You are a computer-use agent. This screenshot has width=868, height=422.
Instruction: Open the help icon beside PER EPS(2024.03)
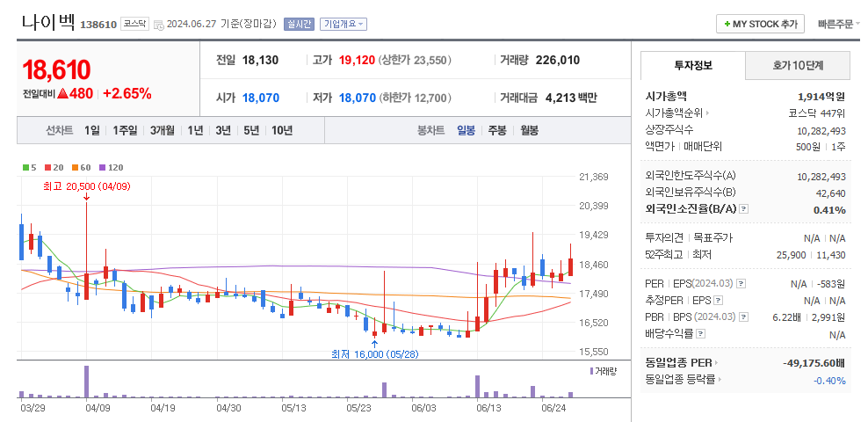coord(741,284)
